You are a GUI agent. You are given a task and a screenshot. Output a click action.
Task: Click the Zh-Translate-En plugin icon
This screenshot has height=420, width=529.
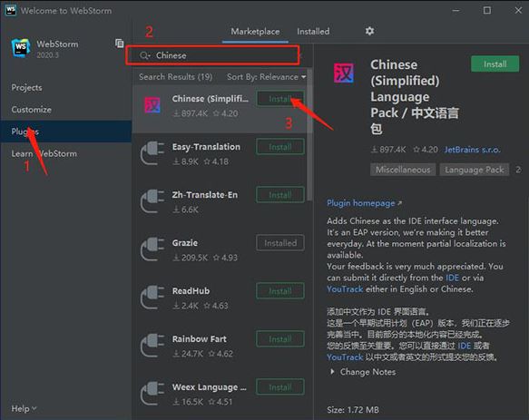(152, 201)
